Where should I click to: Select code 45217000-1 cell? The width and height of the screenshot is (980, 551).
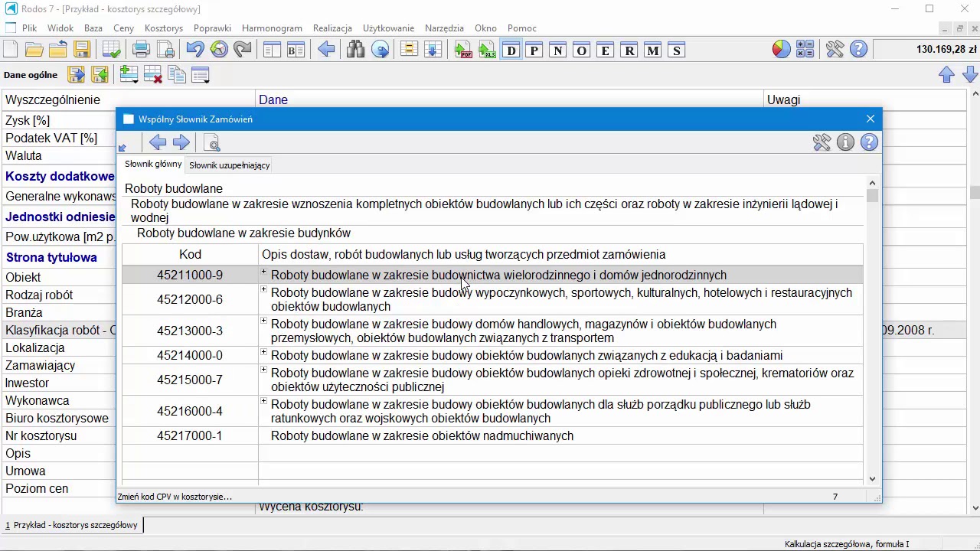pyautogui.click(x=190, y=435)
